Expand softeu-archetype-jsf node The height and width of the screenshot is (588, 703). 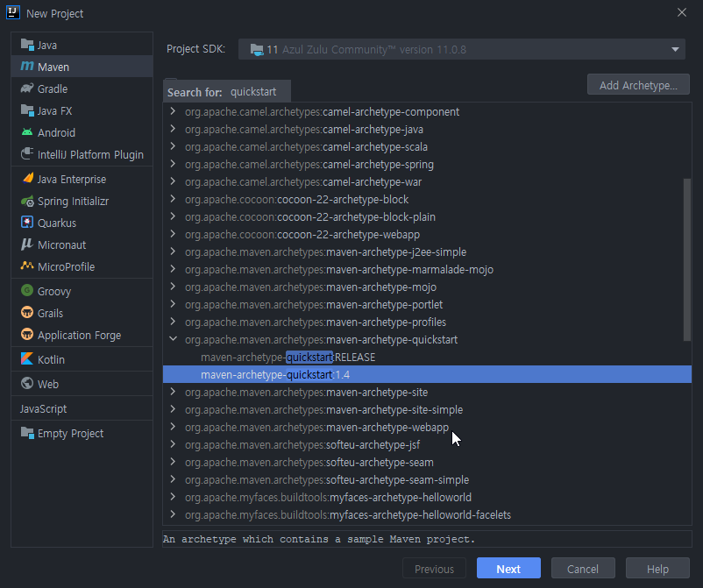pos(173,444)
